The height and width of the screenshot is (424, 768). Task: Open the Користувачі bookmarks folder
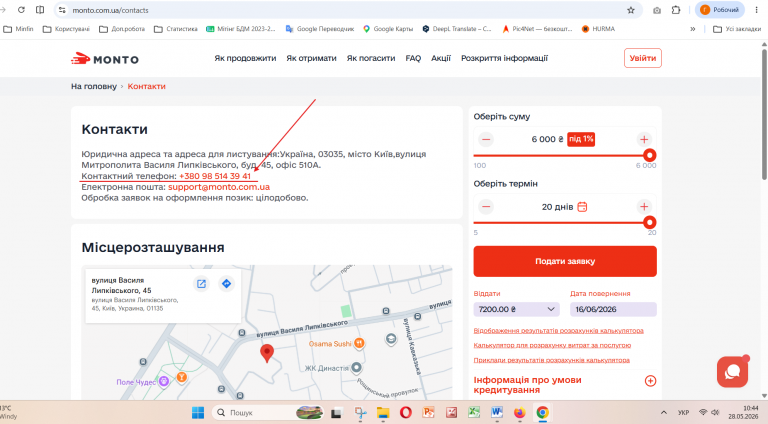[67, 29]
